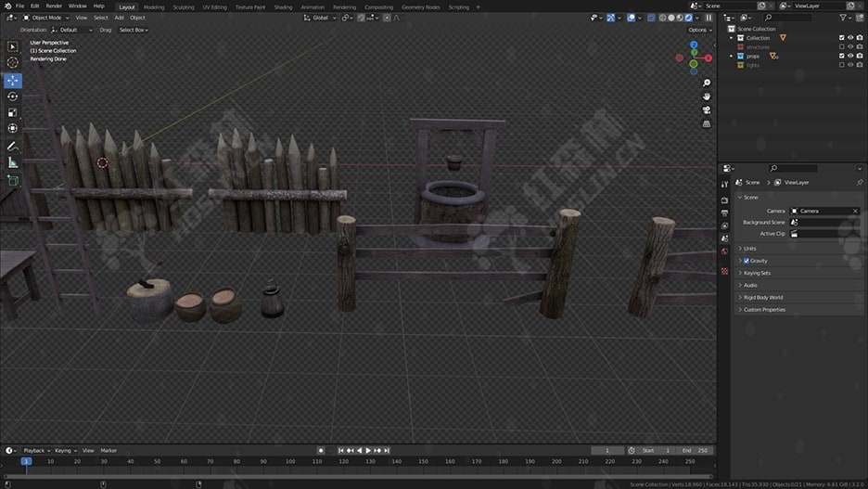Switch to the Sculpting workspace tab
Image resolution: width=868 pixels, height=489 pixels.
184,6
